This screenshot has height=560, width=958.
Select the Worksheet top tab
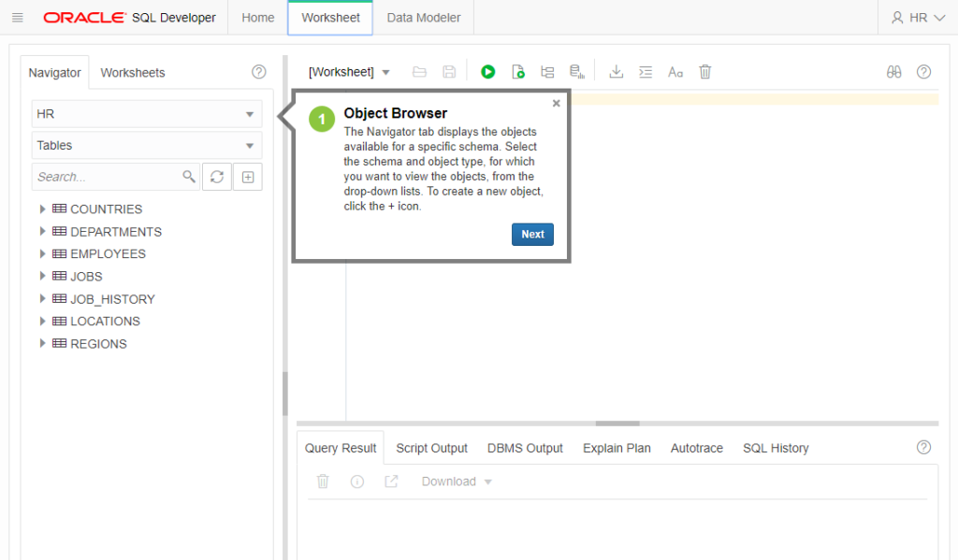click(x=330, y=18)
